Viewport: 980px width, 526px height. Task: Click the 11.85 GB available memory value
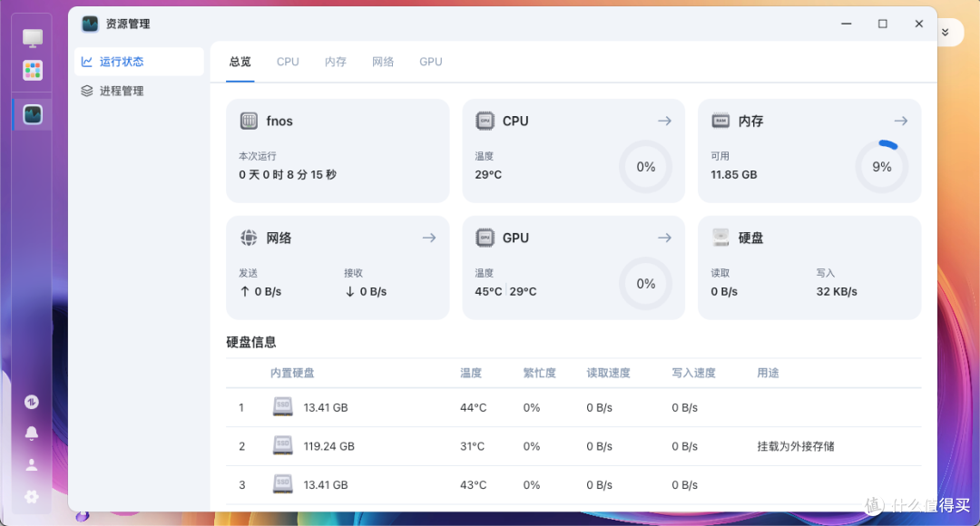point(734,174)
